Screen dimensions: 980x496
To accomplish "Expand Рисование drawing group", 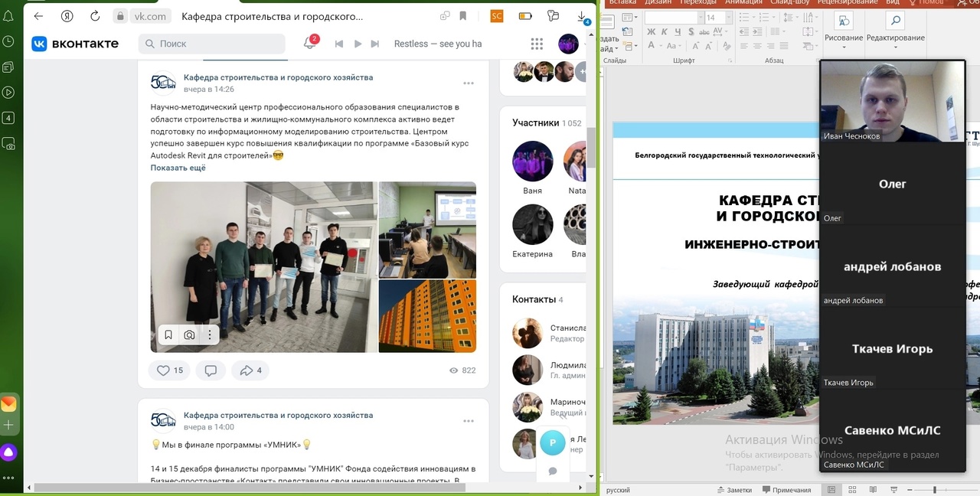I will pos(844,30).
